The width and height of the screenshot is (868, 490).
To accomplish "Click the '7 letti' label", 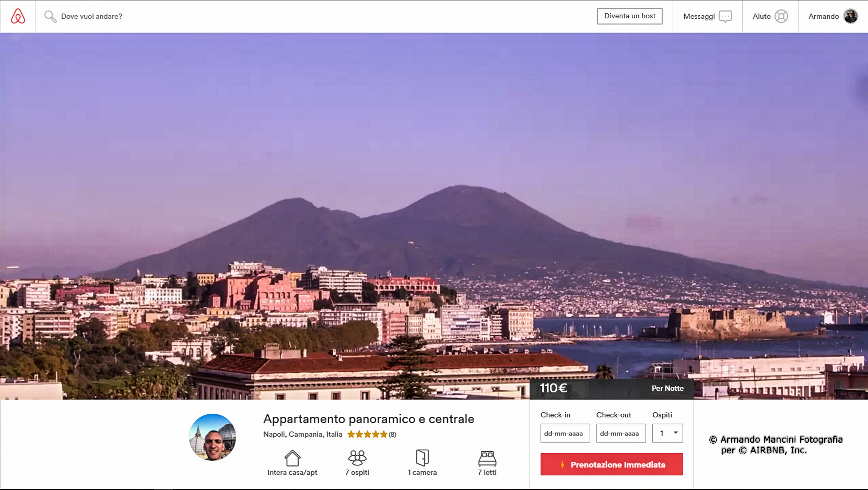I will coord(487,472).
